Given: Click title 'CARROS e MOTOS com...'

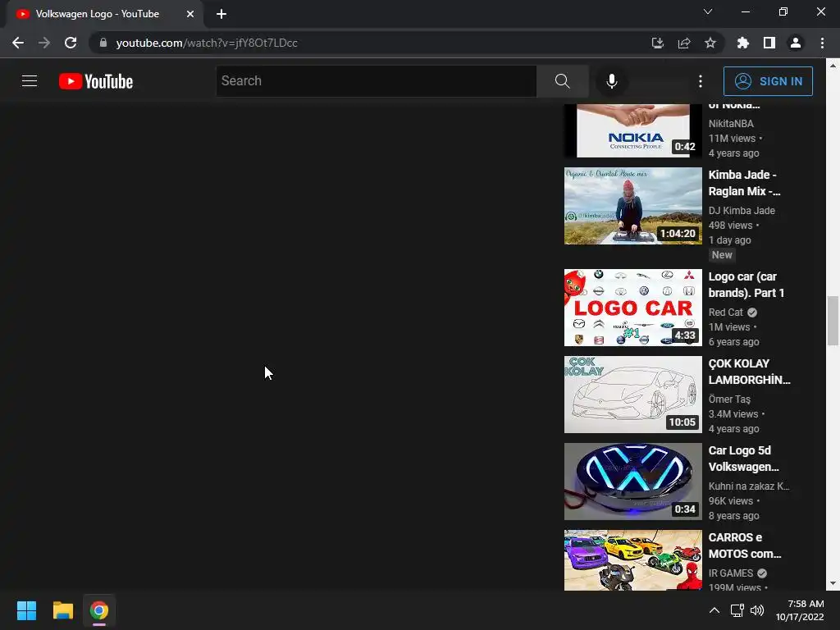Looking at the screenshot, I should tap(745, 545).
